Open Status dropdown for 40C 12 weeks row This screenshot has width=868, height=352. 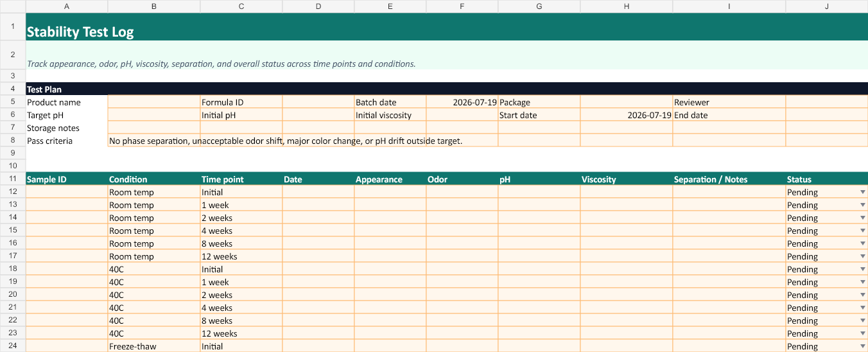click(862, 333)
